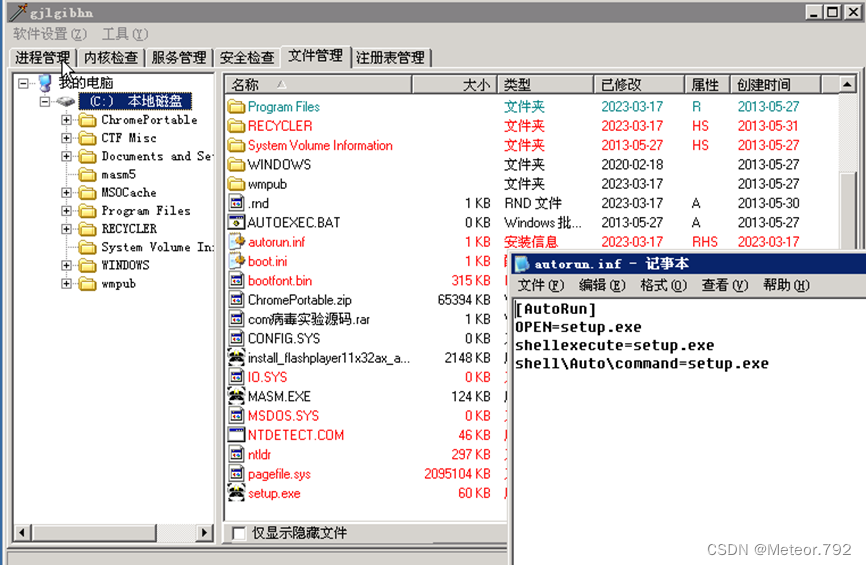Image resolution: width=866 pixels, height=565 pixels.
Task: Sort file list by 已修改 column header
Action: pos(639,85)
